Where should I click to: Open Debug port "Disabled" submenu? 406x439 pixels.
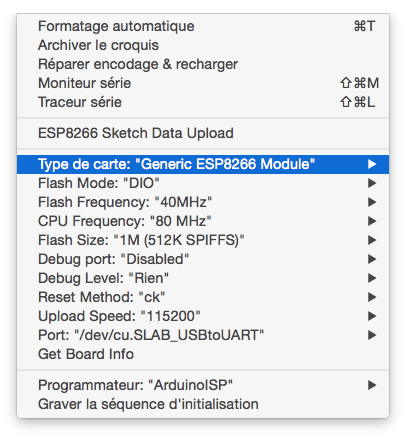point(203,259)
